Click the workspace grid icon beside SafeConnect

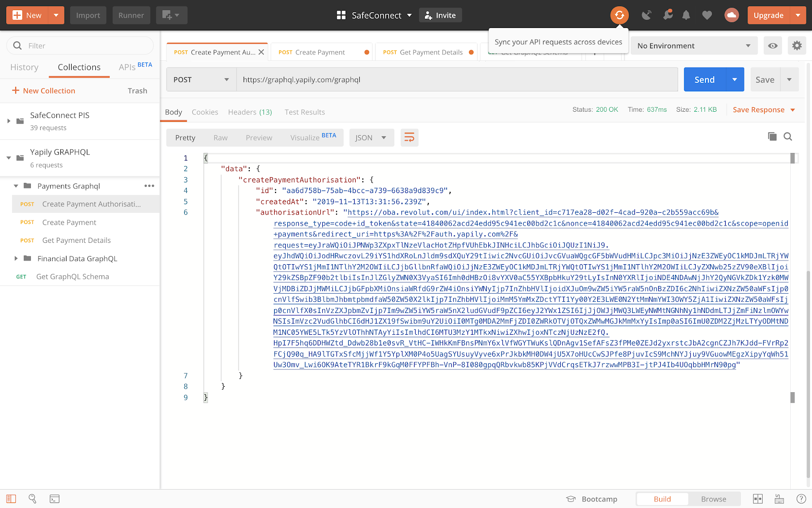click(x=341, y=15)
